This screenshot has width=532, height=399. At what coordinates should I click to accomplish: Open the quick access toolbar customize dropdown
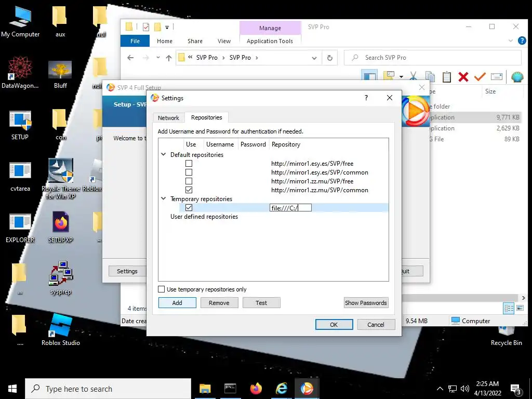tap(167, 27)
